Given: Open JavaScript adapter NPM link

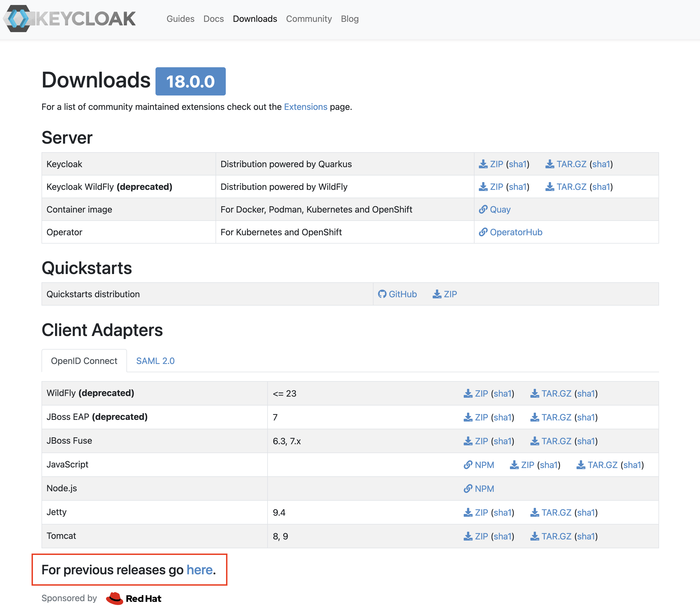Looking at the screenshot, I should click(484, 465).
